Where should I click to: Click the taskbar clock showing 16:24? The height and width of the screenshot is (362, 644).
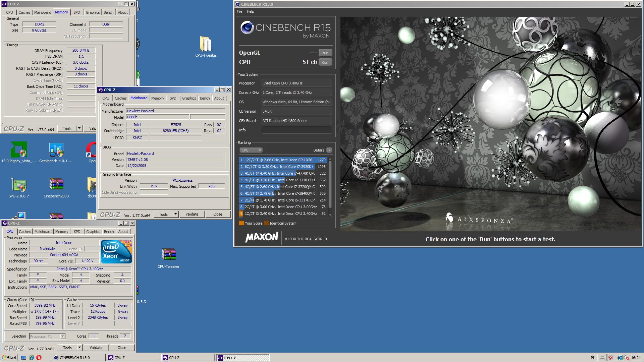636,358
